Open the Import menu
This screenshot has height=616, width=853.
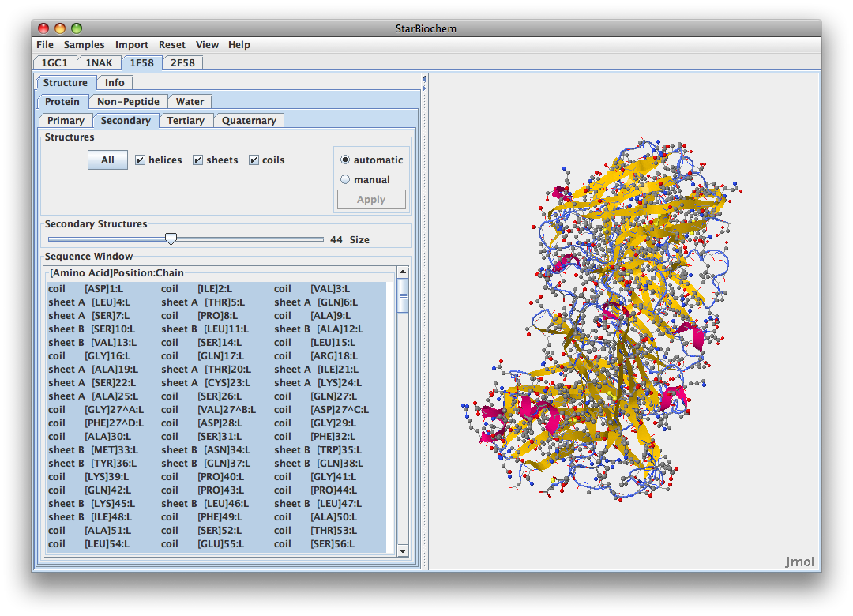click(x=131, y=45)
